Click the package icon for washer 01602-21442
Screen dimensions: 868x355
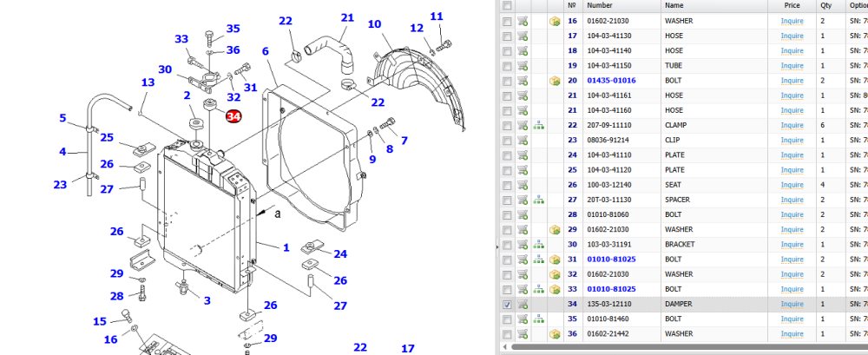(x=555, y=334)
